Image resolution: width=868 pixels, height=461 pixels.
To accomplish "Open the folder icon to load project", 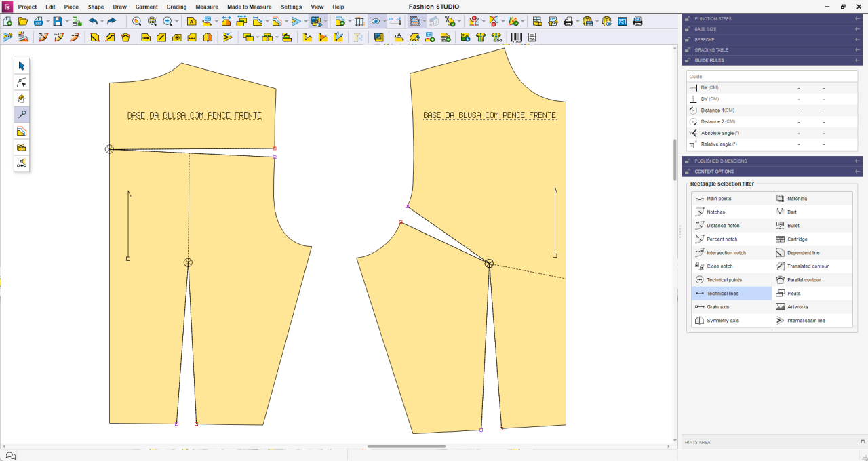I will click(x=23, y=22).
